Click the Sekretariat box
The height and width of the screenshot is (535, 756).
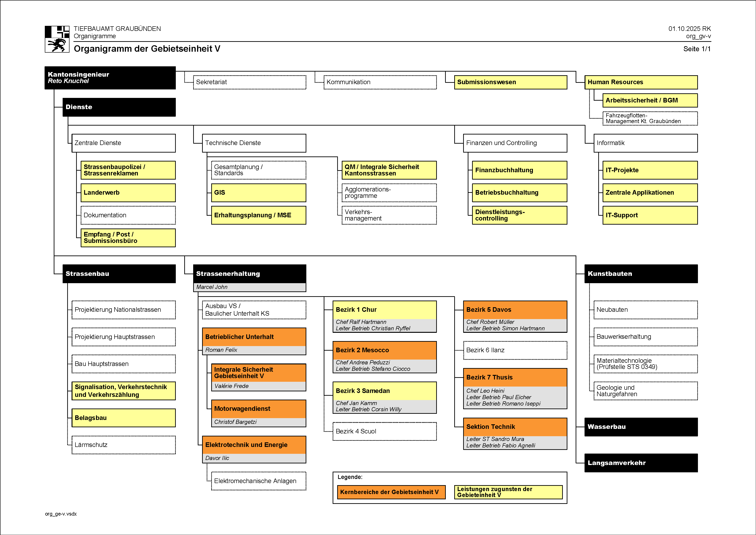pyautogui.click(x=249, y=82)
